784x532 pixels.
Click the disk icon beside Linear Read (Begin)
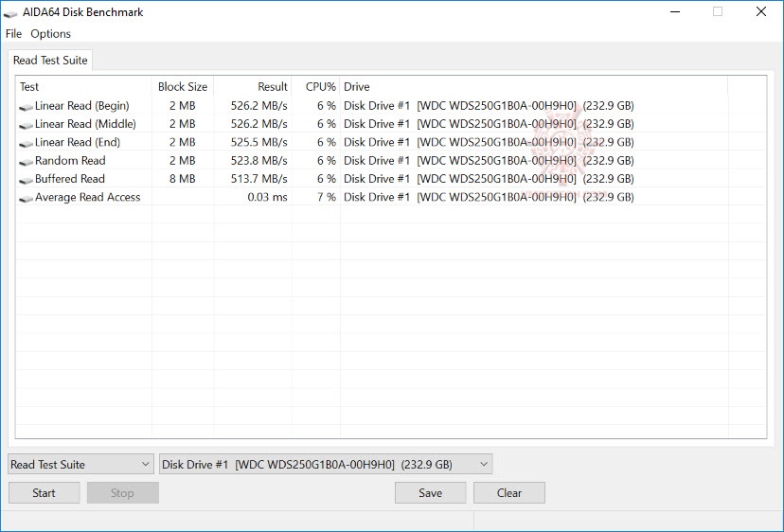tap(26, 107)
